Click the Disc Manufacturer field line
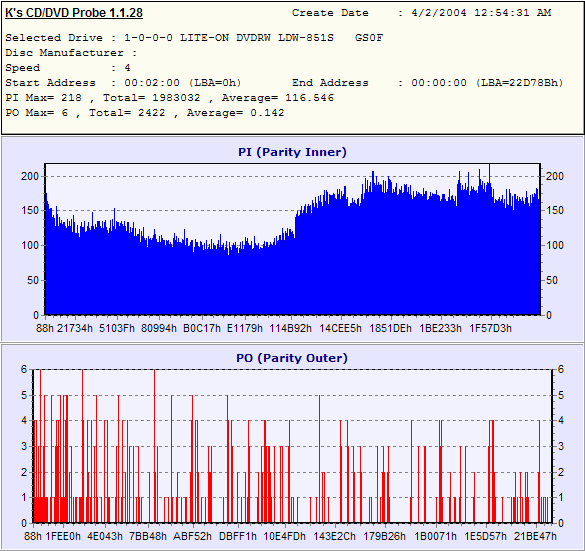 (71, 53)
